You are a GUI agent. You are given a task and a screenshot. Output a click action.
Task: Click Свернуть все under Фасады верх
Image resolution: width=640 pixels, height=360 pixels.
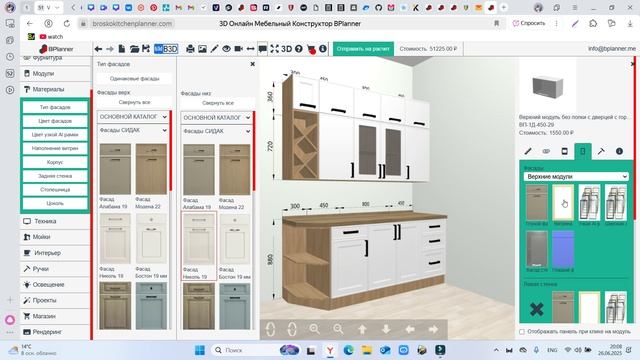coord(134,102)
